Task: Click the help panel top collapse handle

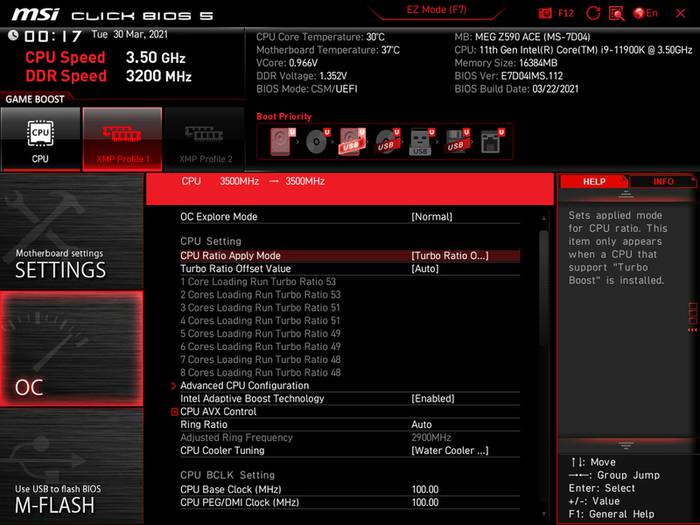Action: pos(626,194)
